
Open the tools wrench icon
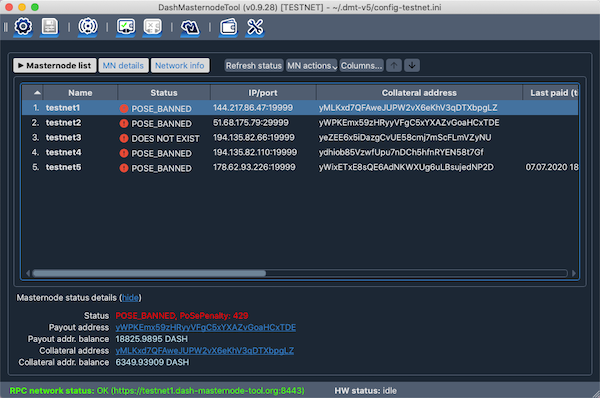click(255, 27)
